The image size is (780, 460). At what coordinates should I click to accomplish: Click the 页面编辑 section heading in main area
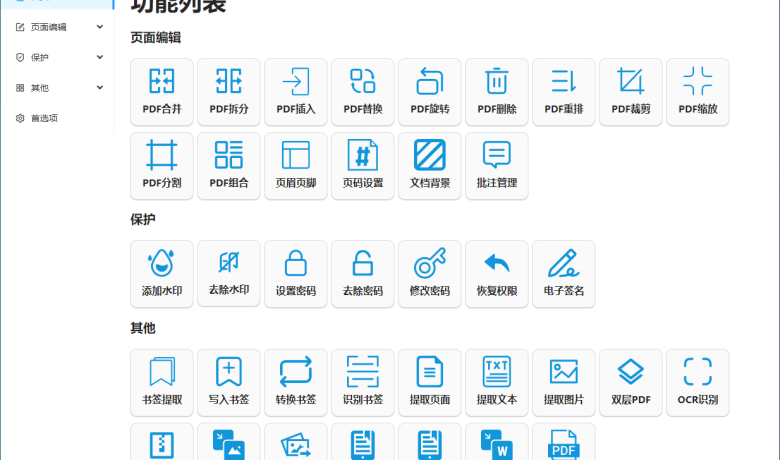pos(156,38)
